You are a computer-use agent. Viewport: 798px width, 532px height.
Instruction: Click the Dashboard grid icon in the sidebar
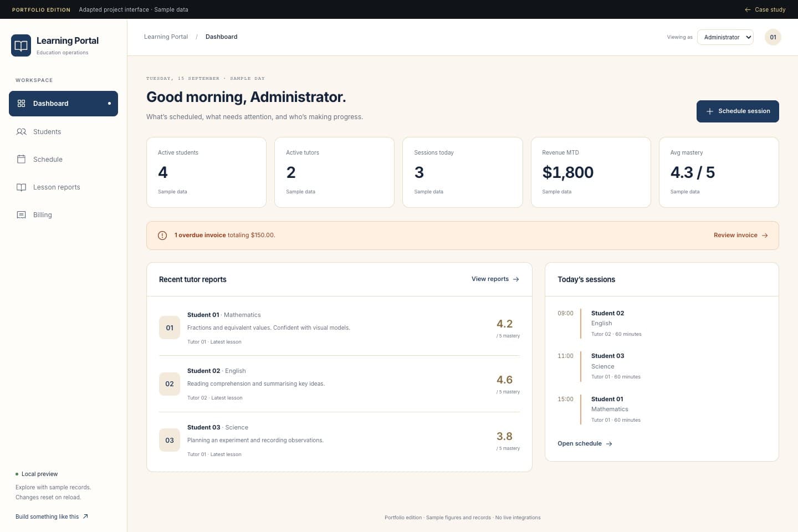pos(22,104)
